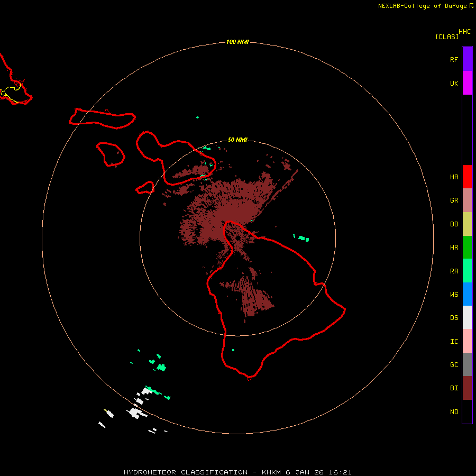Click the green rain echoes east of radar

[301, 237]
